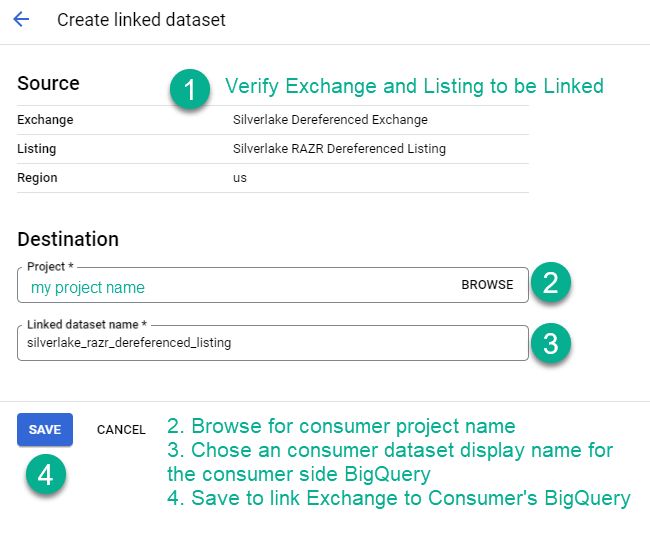
Task: Click the green step 4 circle
Action: (45, 474)
